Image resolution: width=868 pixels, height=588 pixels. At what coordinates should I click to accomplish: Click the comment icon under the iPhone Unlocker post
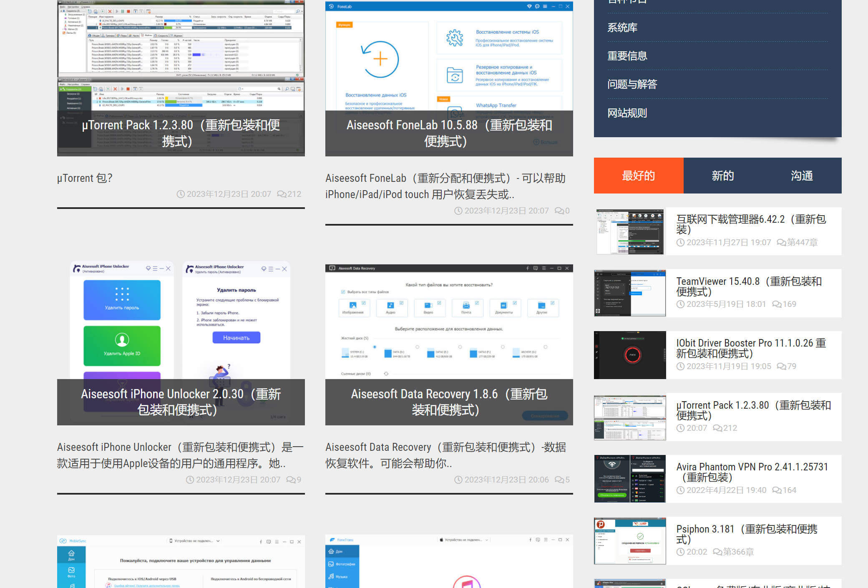pos(291,480)
